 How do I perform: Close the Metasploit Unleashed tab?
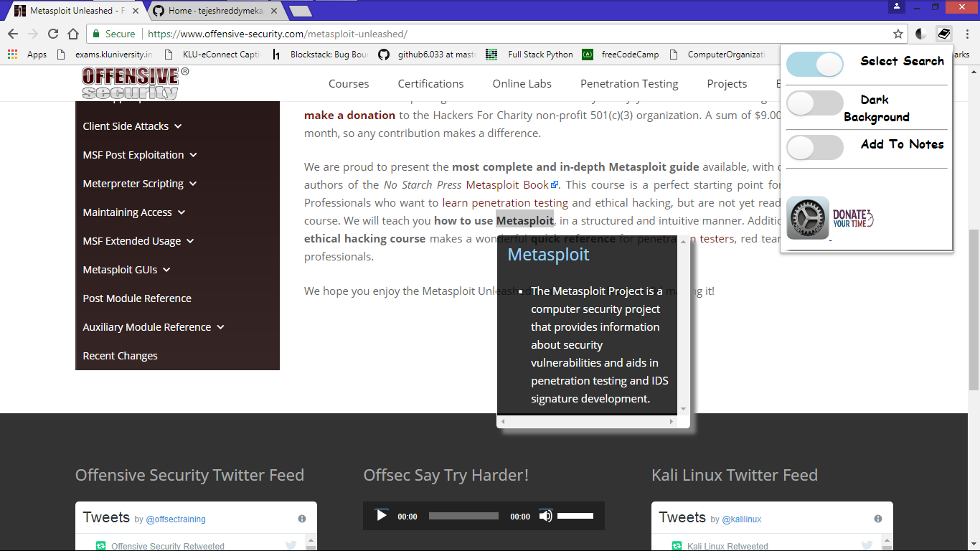(136, 11)
